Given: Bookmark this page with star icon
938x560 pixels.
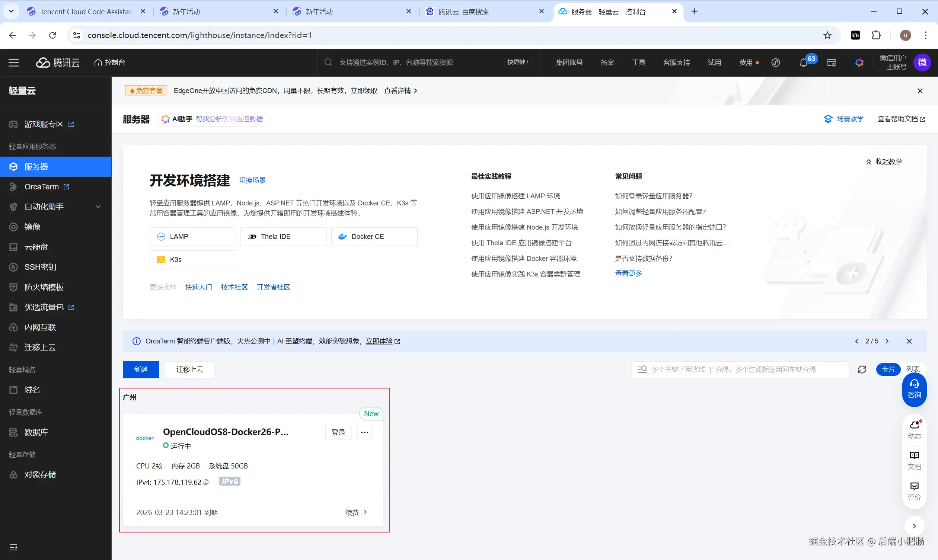Looking at the screenshot, I should pos(827,35).
